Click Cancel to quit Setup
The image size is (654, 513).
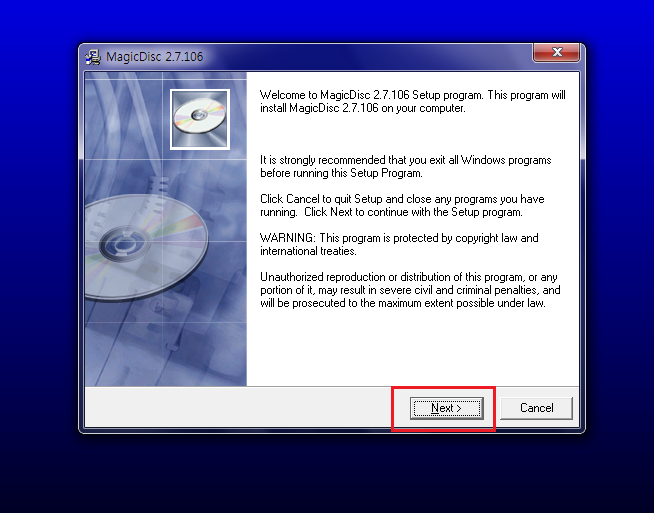(536, 408)
